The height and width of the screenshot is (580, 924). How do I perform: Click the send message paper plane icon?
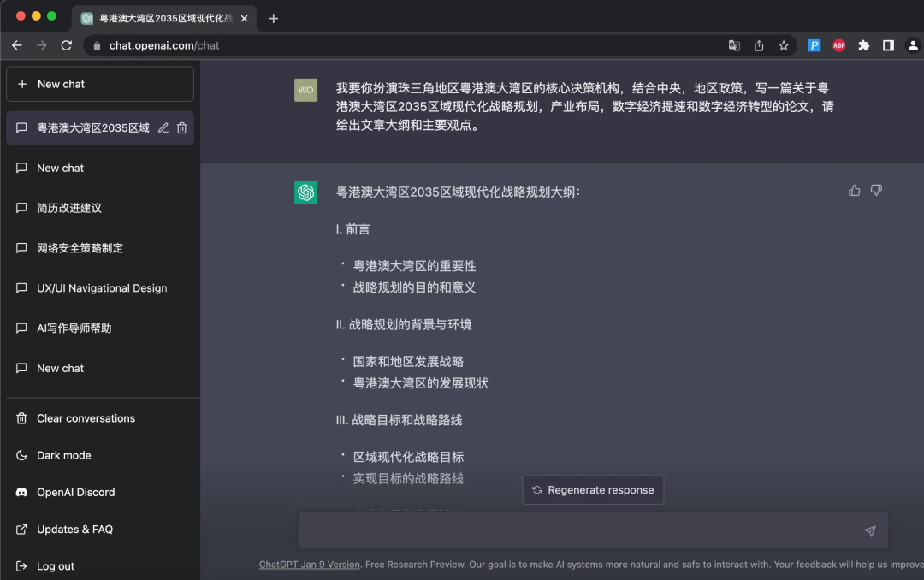coord(870,531)
